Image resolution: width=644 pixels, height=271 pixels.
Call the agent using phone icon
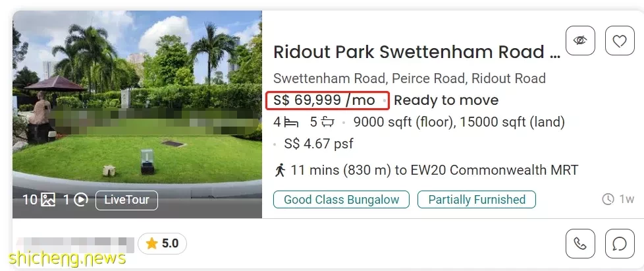point(580,244)
